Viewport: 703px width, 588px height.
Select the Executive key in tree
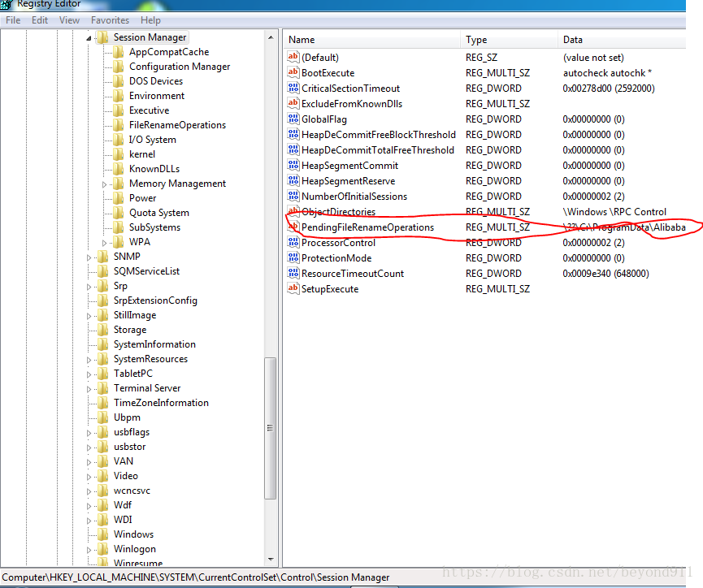click(150, 110)
